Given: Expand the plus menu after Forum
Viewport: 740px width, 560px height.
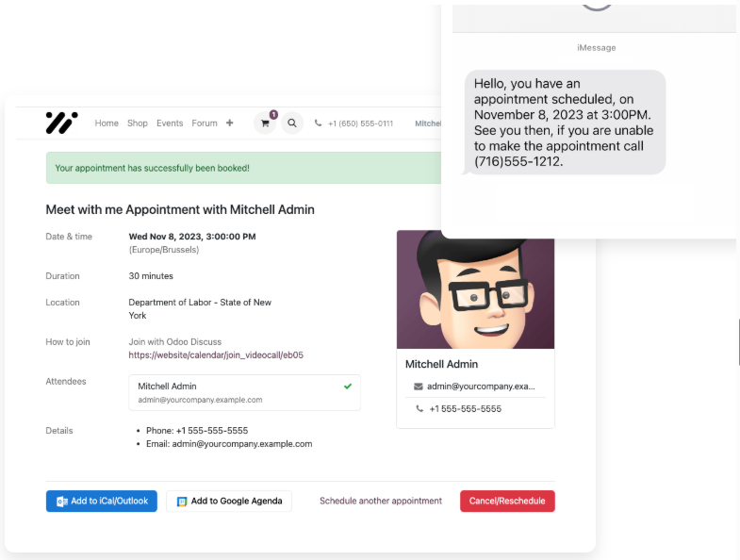Looking at the screenshot, I should (229, 123).
